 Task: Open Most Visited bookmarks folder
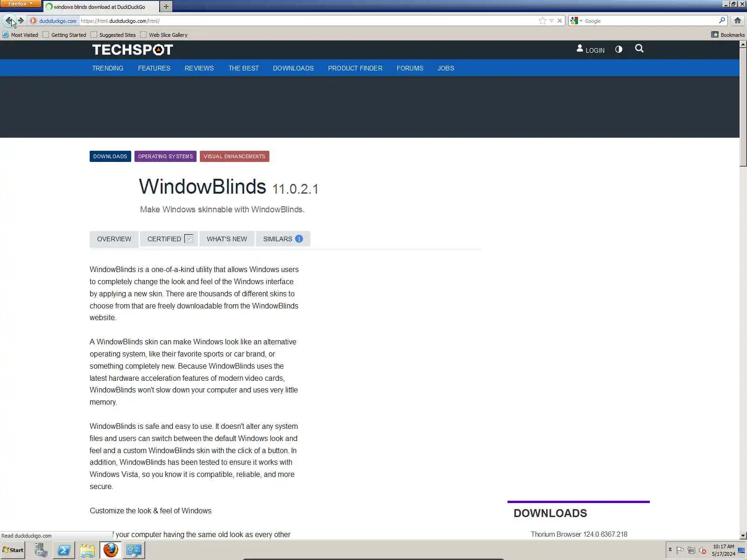coord(20,35)
